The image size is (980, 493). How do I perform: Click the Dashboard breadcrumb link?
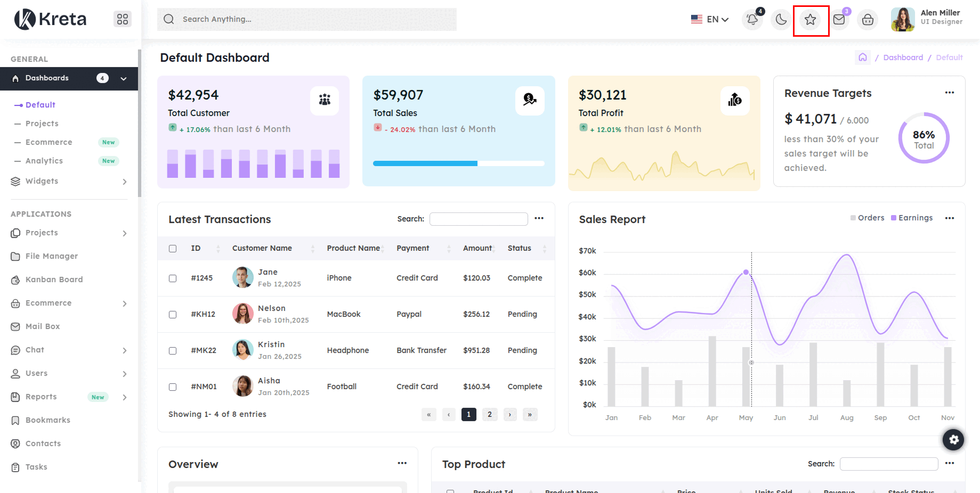click(x=903, y=57)
